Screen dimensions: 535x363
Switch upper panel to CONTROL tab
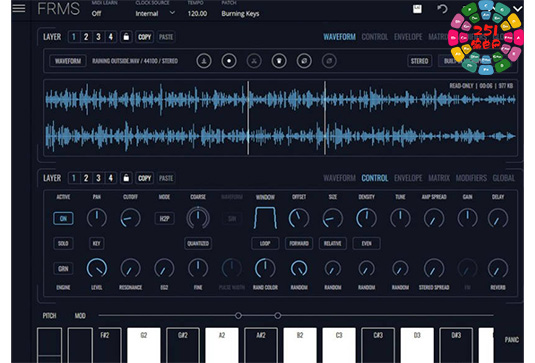(x=375, y=37)
